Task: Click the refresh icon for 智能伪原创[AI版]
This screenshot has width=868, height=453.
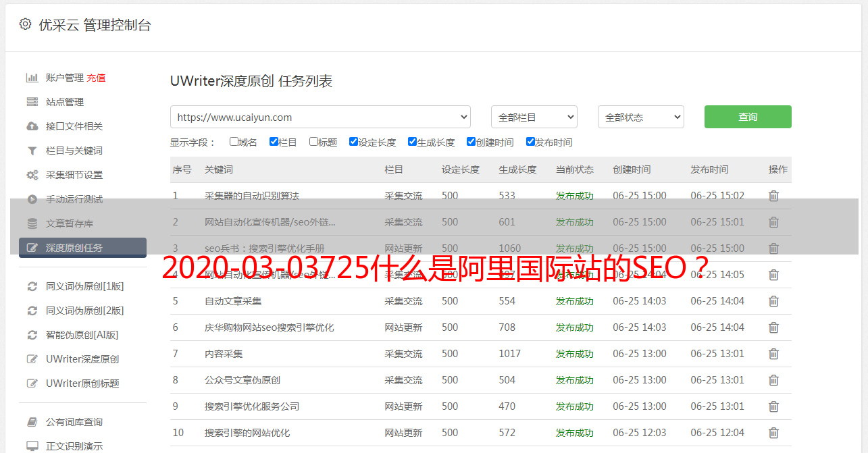Action: point(32,335)
